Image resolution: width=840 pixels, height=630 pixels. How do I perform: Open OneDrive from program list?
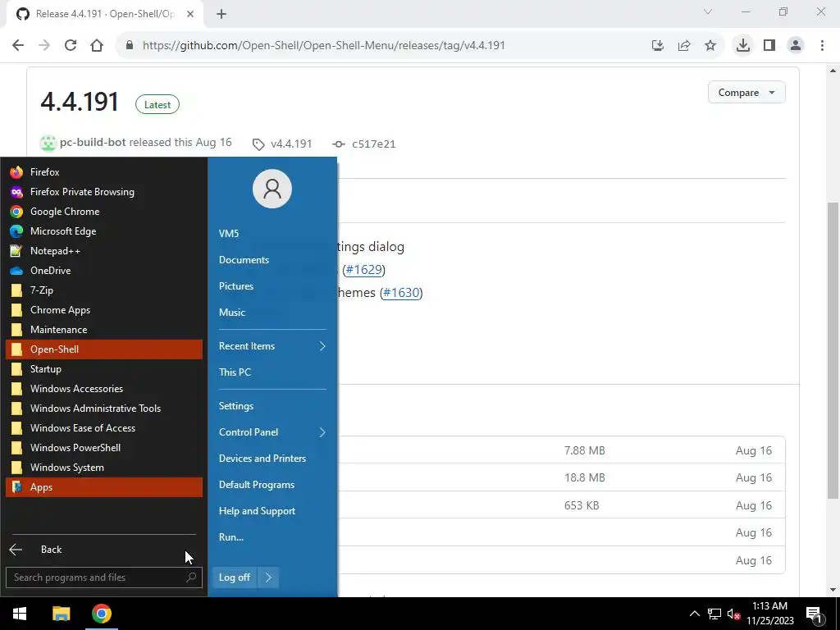point(104,271)
